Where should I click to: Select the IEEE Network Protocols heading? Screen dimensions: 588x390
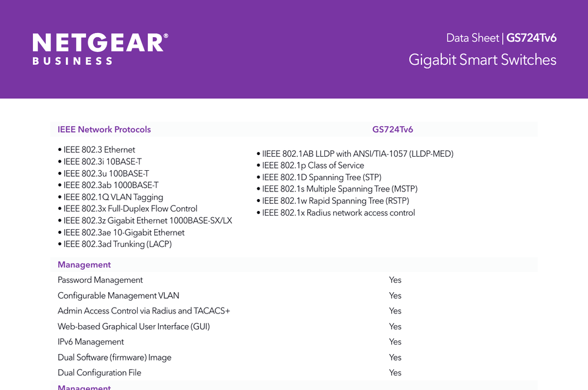pos(104,130)
